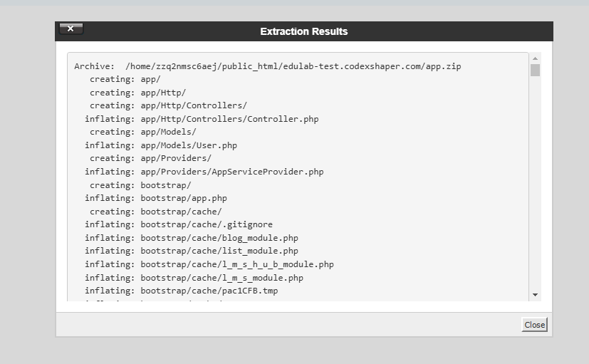This screenshot has width=589, height=364.
Task: Click the 'creating: app/Http/Controllers/' line
Action: (x=168, y=105)
